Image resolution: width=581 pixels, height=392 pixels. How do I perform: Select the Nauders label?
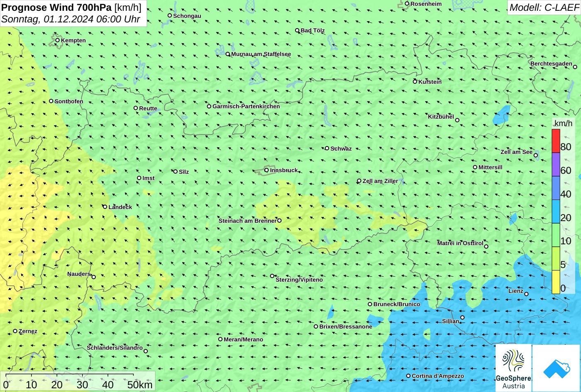tap(79, 274)
